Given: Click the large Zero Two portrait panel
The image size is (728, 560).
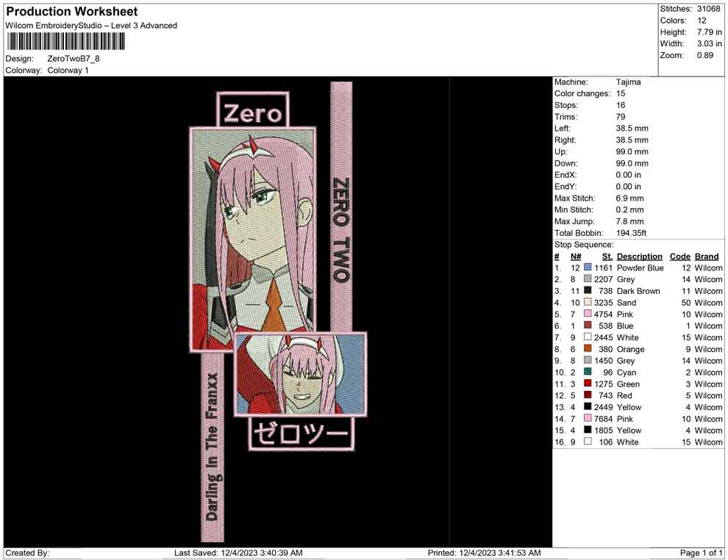Looking at the screenshot, I should [x=253, y=239].
